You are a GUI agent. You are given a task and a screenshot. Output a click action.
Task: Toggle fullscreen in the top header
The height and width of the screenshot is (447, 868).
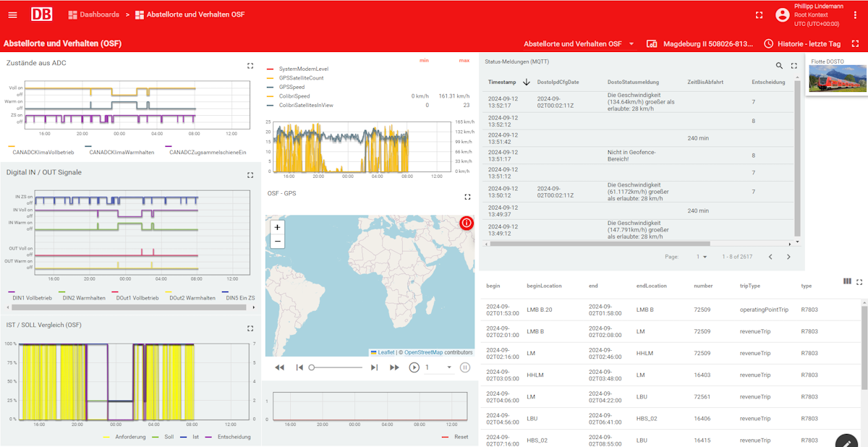[x=759, y=14]
